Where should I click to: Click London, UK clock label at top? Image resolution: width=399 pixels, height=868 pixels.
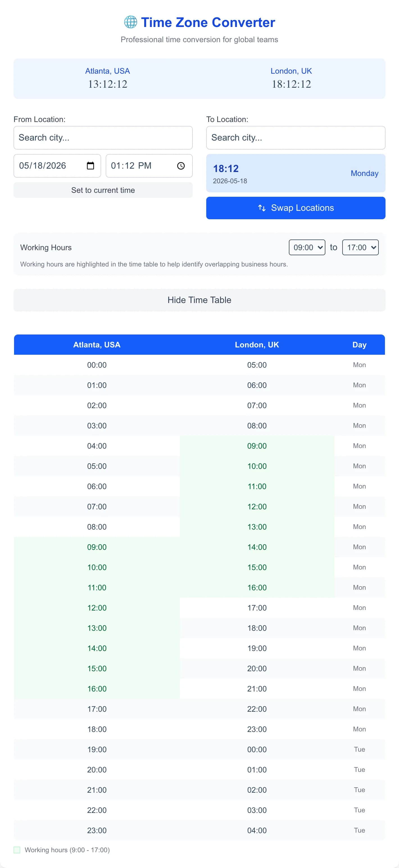tap(291, 71)
